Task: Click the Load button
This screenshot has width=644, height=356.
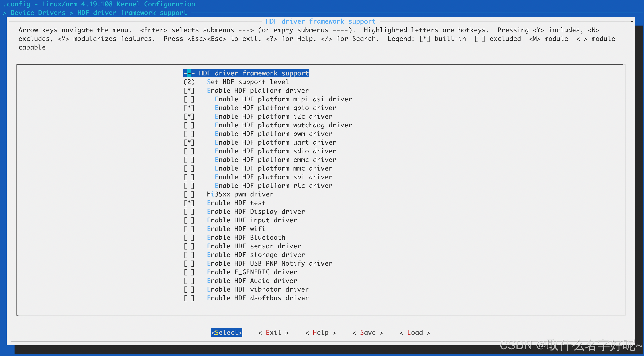Action: coord(415,332)
